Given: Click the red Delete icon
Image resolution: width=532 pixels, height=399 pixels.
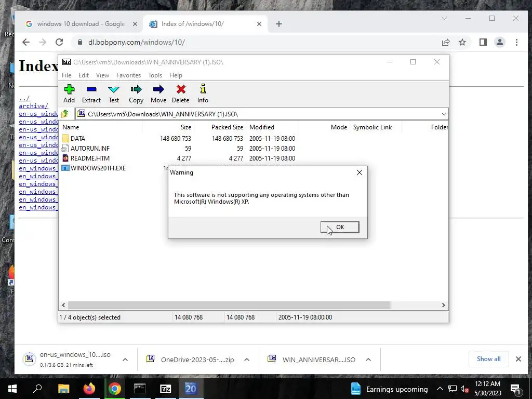Looking at the screenshot, I should coord(180,94).
